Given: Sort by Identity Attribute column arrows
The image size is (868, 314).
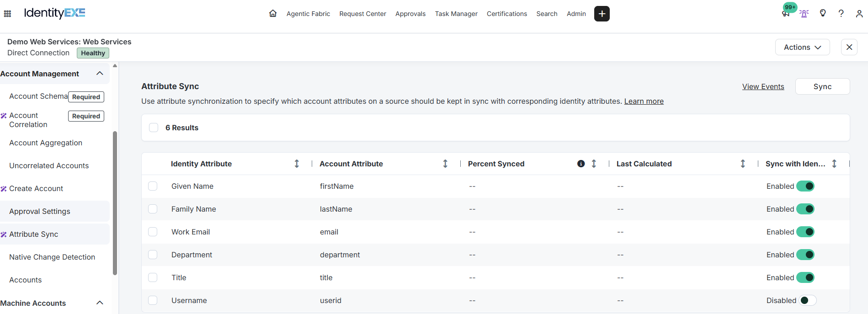Looking at the screenshot, I should click(x=297, y=164).
